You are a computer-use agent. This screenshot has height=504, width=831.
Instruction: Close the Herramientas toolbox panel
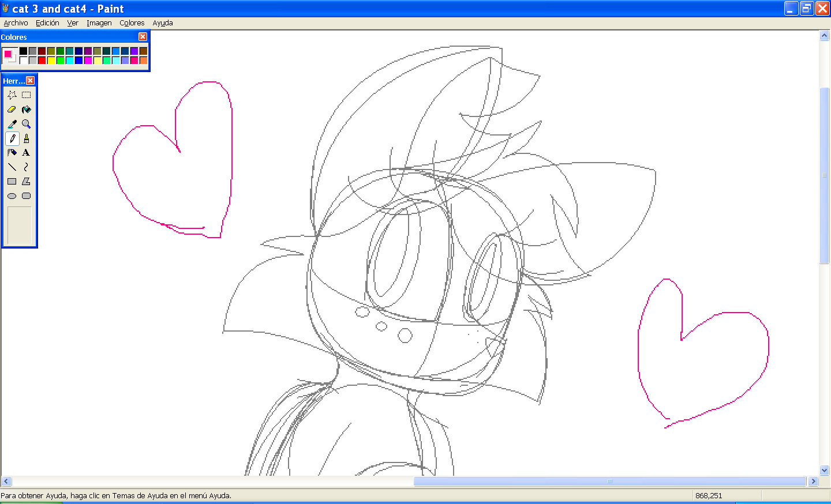pyautogui.click(x=31, y=81)
